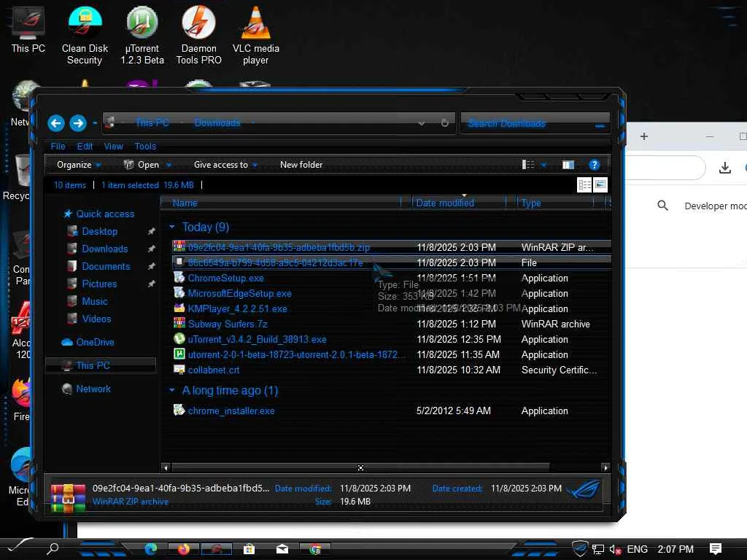Click the horizontal scrollbar right arrow
The height and width of the screenshot is (560, 747).
tap(605, 467)
